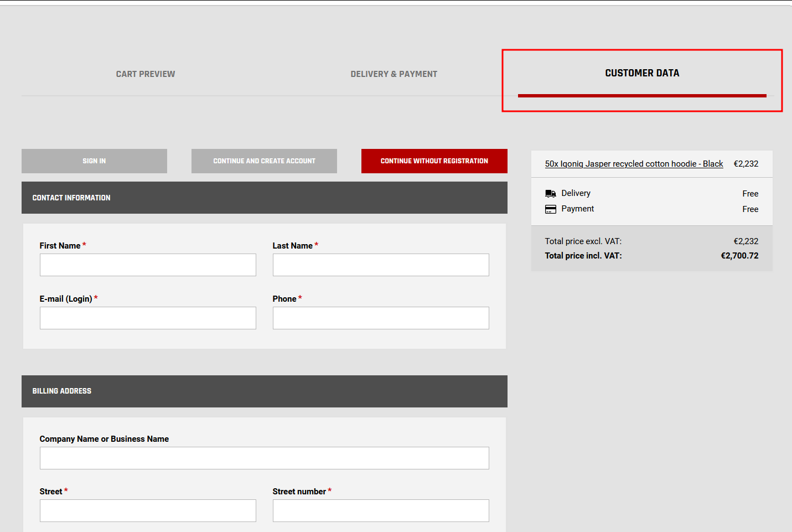Open the Cart Preview step tab
The image size is (792, 532).
tap(146, 74)
